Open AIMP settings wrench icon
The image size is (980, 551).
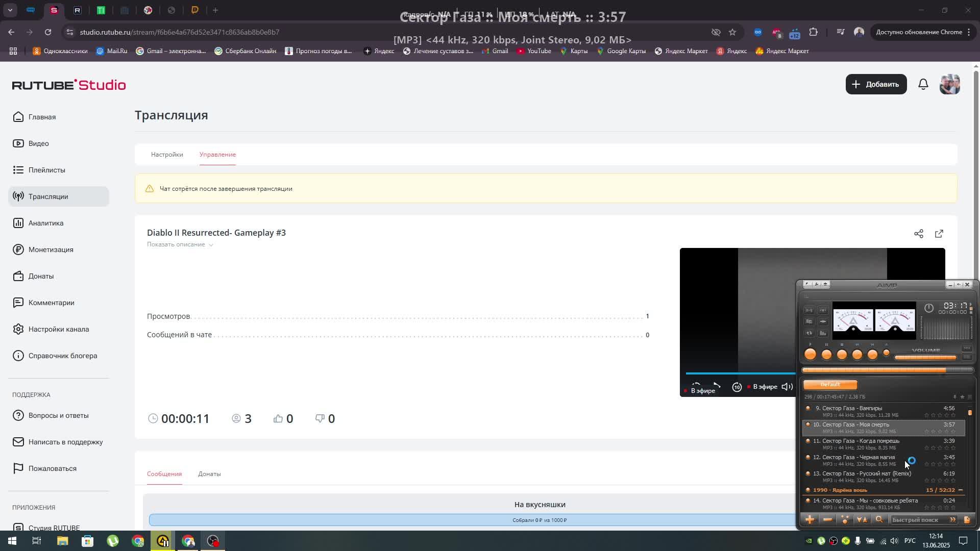[x=816, y=284]
